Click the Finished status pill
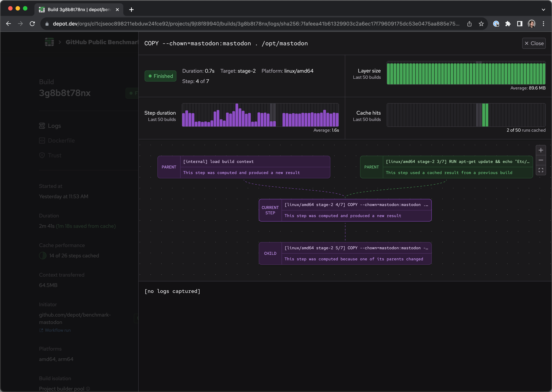Screen dimensions: 552x392 160,76
